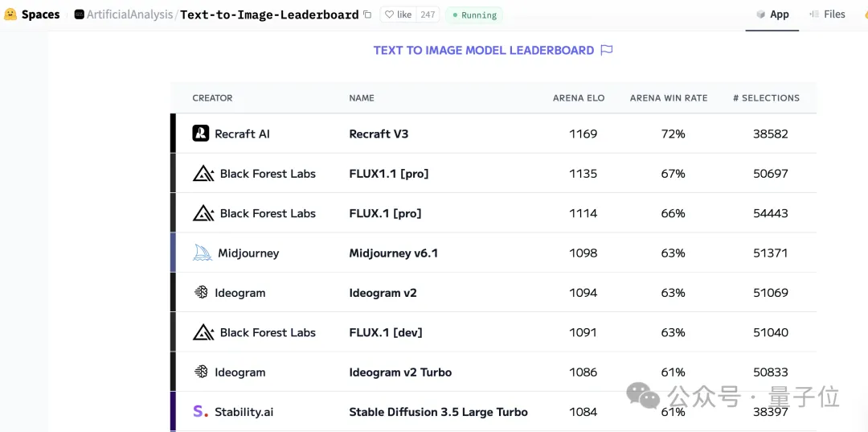Sort by Arena ELO column header
Viewport: 868px width, 432px height.
click(x=579, y=98)
